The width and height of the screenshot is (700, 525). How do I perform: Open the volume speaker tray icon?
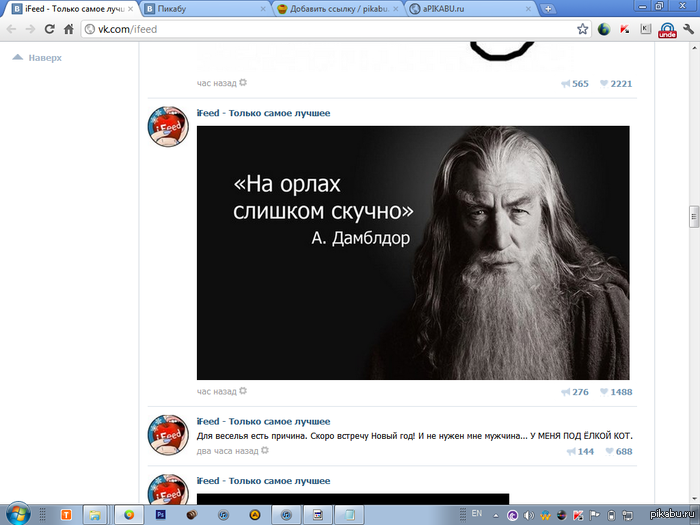[529, 516]
